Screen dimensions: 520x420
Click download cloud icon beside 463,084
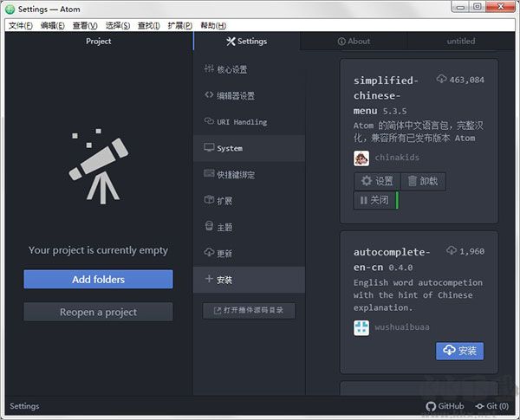tap(441, 79)
